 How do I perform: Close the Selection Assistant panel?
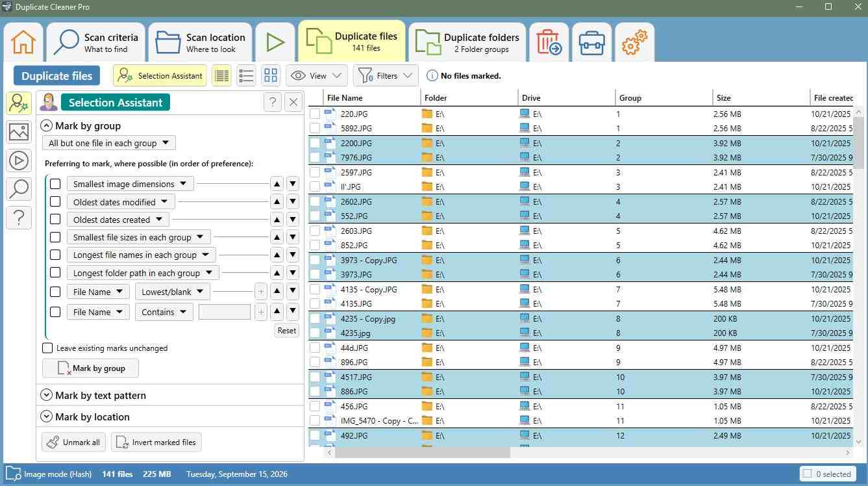click(293, 102)
